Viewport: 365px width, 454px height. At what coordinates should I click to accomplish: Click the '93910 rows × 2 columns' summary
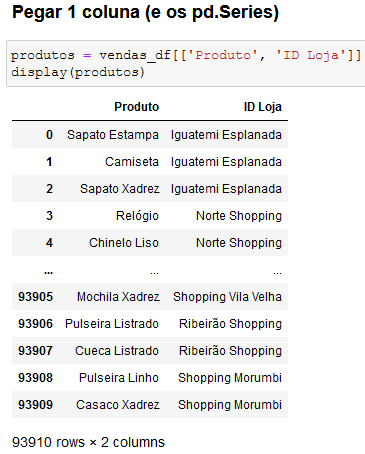coord(88,442)
